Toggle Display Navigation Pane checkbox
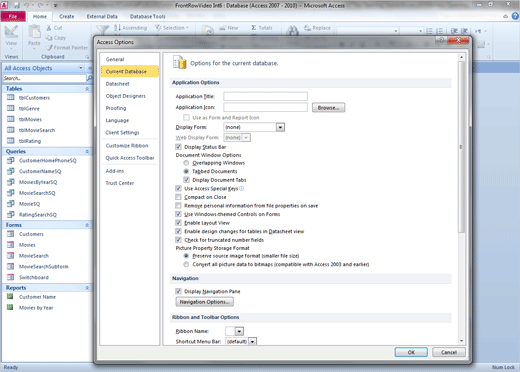Screen dimensions: 520x372 [178, 291]
